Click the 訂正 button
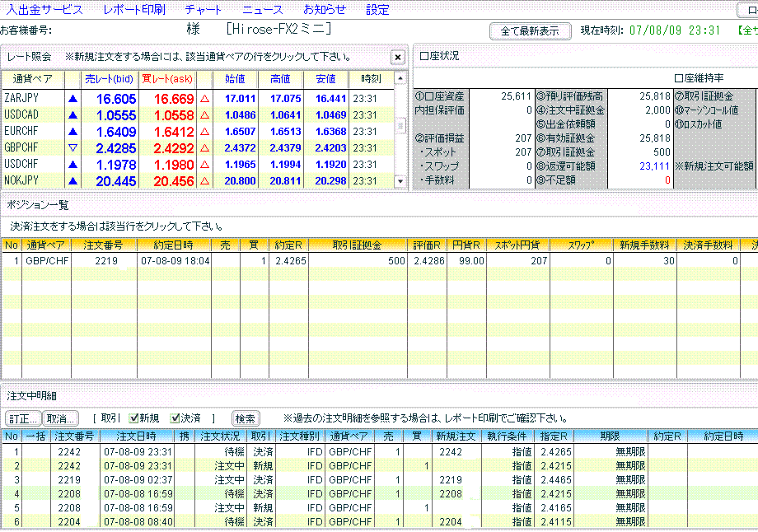 click(23, 418)
